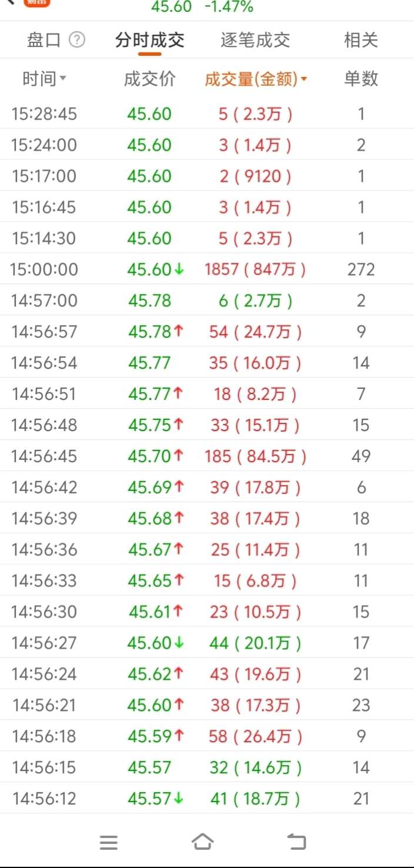
Task: Expand the 时间 sort dropdown arrow
Action: (x=63, y=79)
